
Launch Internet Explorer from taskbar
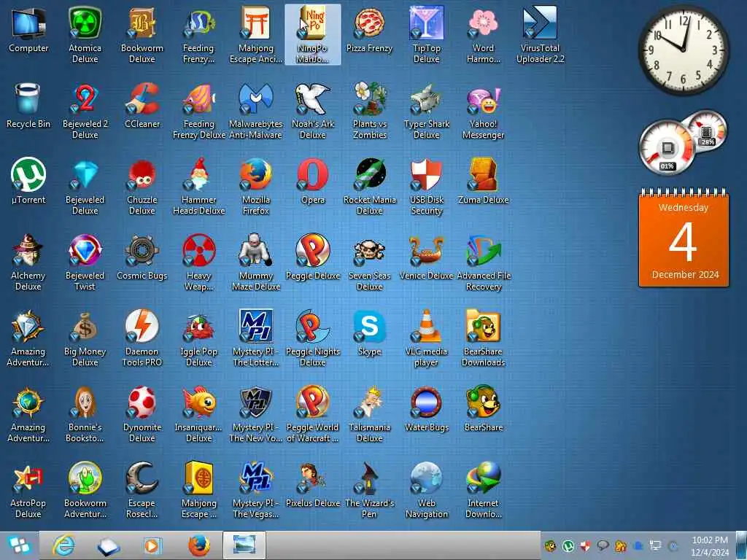63,545
